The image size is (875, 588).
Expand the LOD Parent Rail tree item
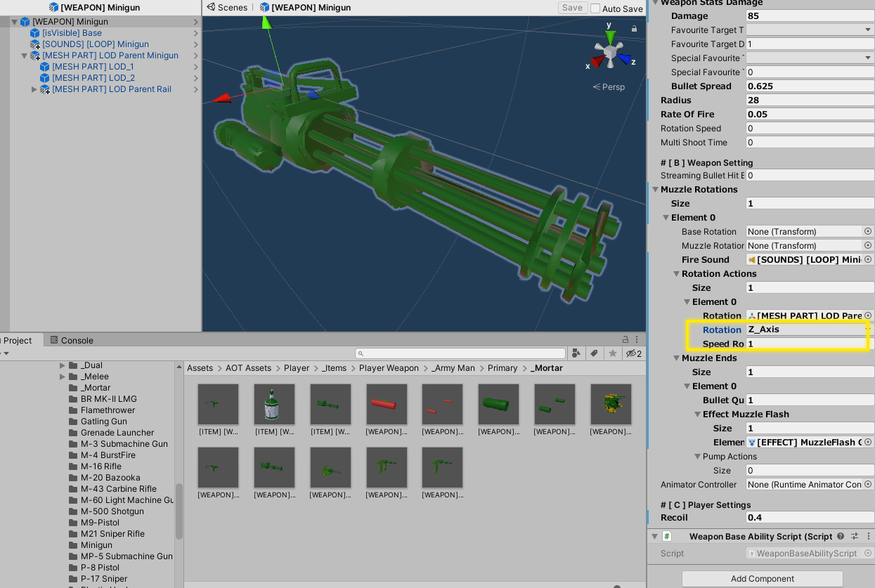point(34,89)
